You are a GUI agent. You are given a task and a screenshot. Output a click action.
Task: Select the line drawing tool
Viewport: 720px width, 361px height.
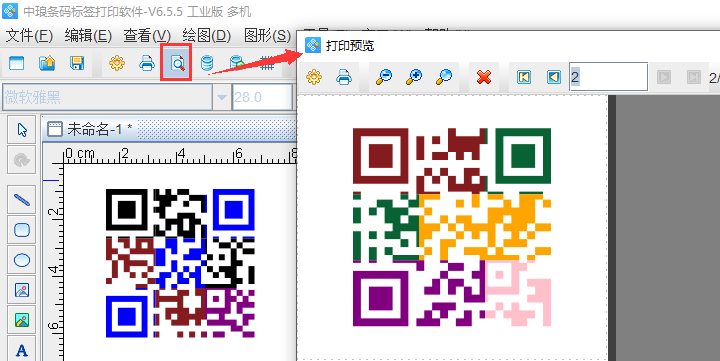22,200
